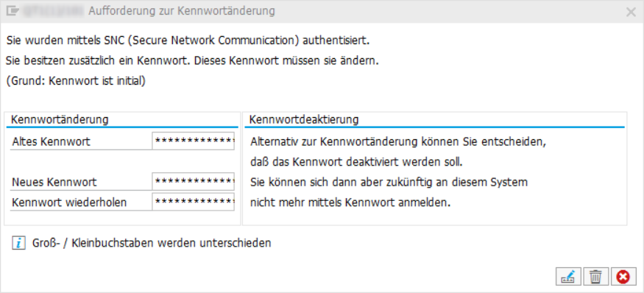This screenshot has height=293, width=644.
Task: Close the Kennwortänderung dialog window
Action: coord(631,12)
